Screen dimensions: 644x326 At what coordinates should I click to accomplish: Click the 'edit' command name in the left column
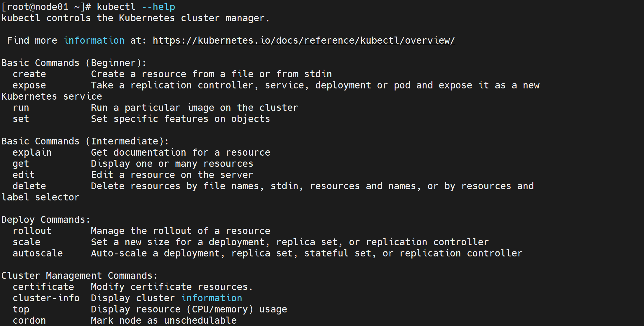24,175
